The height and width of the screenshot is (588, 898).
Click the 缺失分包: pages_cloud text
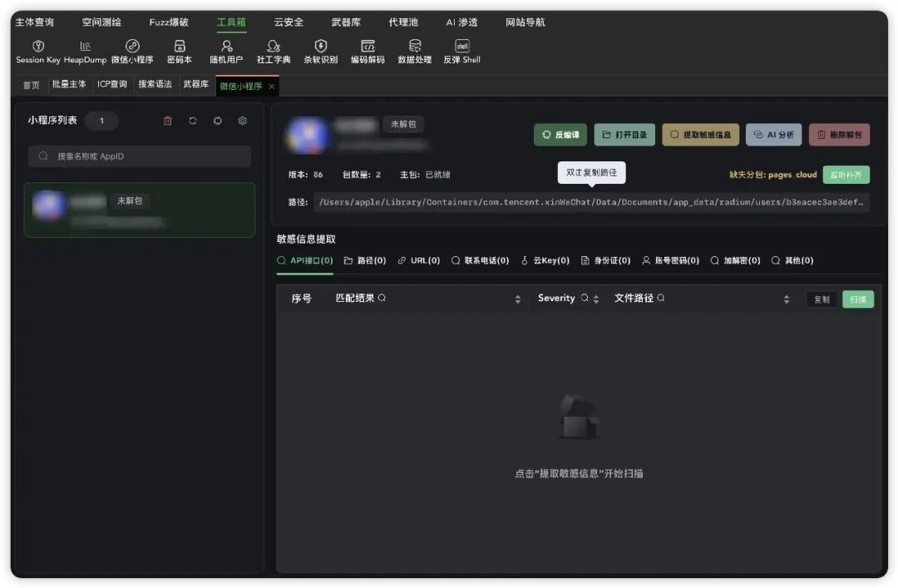coord(772,175)
